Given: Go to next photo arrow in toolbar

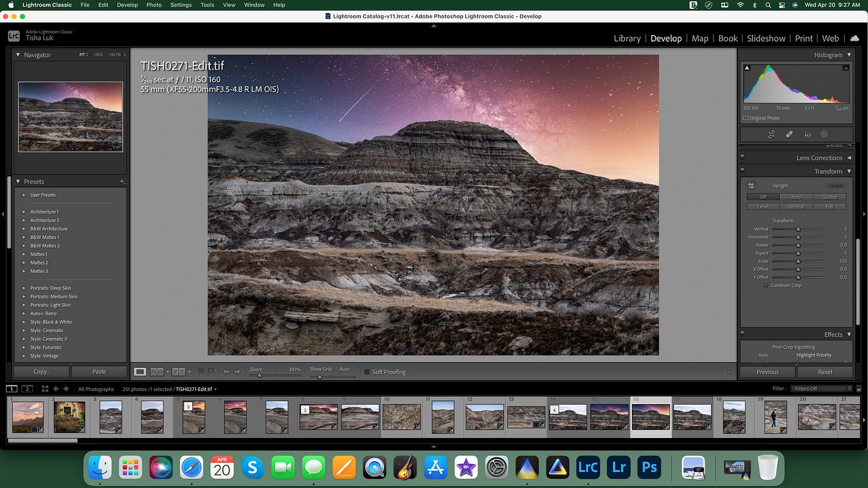Looking at the screenshot, I should coord(237,372).
